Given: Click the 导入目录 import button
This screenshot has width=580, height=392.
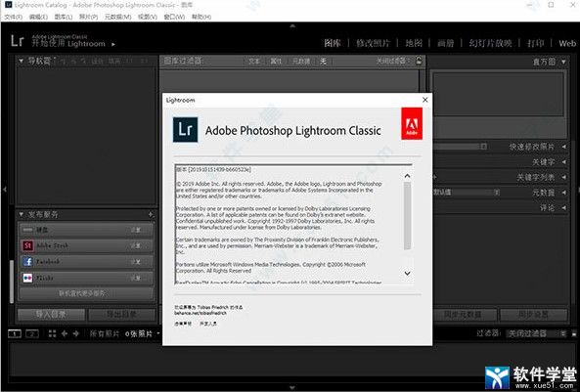Looking at the screenshot, I should click(x=51, y=315).
